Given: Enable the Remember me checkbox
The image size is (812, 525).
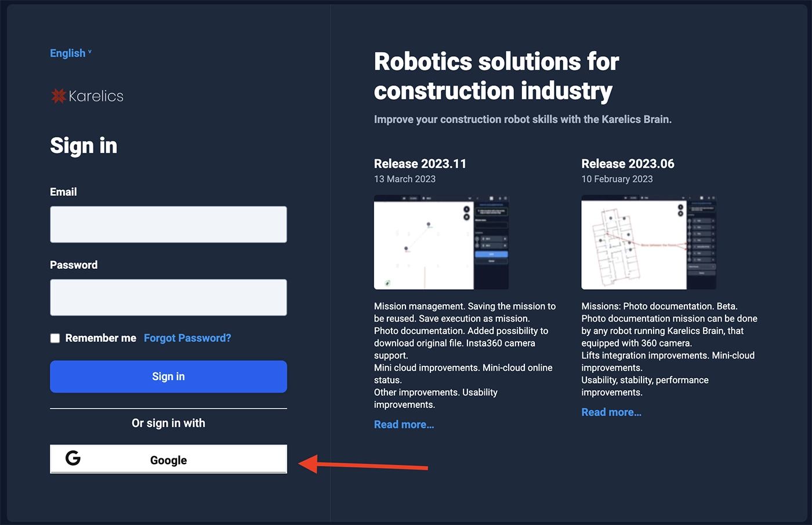Looking at the screenshot, I should (x=55, y=338).
